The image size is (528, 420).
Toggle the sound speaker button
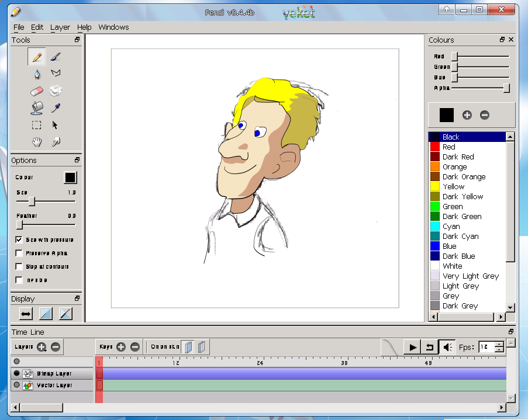pos(447,347)
